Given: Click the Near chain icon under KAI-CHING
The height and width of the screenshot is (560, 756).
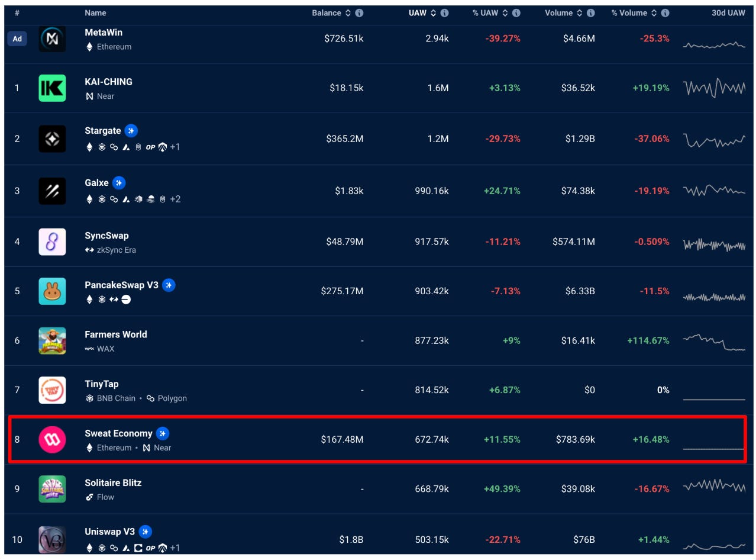Looking at the screenshot, I should tap(90, 96).
